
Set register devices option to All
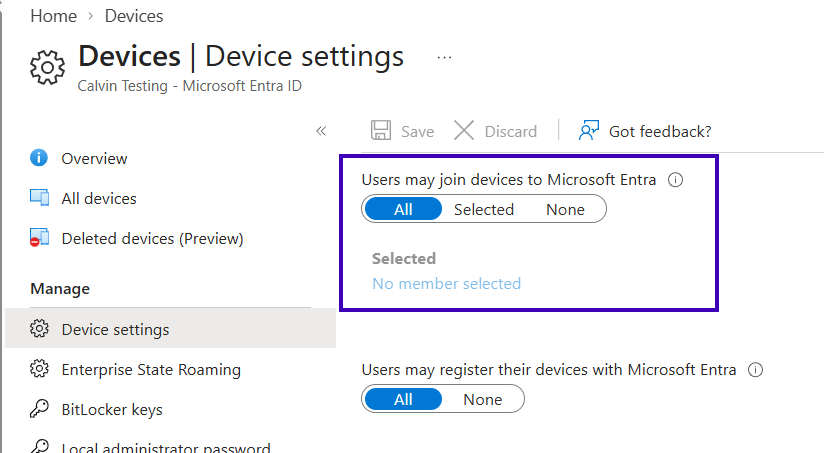point(403,399)
